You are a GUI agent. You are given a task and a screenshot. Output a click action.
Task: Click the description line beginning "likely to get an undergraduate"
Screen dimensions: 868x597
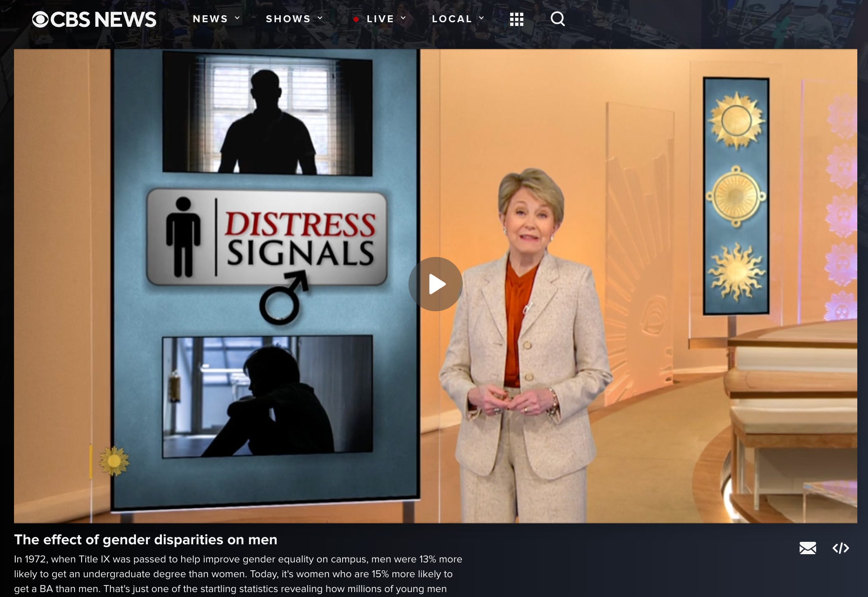click(x=233, y=574)
